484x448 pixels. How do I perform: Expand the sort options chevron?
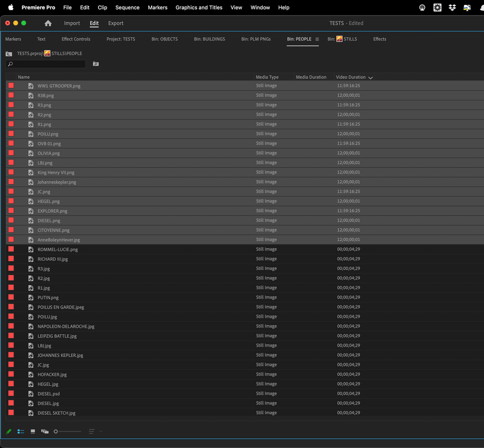[101, 432]
